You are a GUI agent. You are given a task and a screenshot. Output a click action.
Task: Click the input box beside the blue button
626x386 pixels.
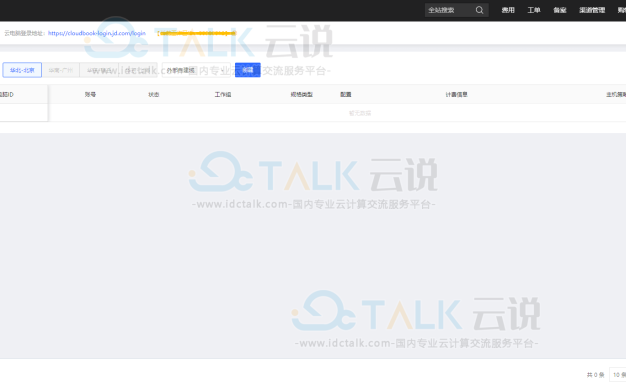[x=196, y=70]
